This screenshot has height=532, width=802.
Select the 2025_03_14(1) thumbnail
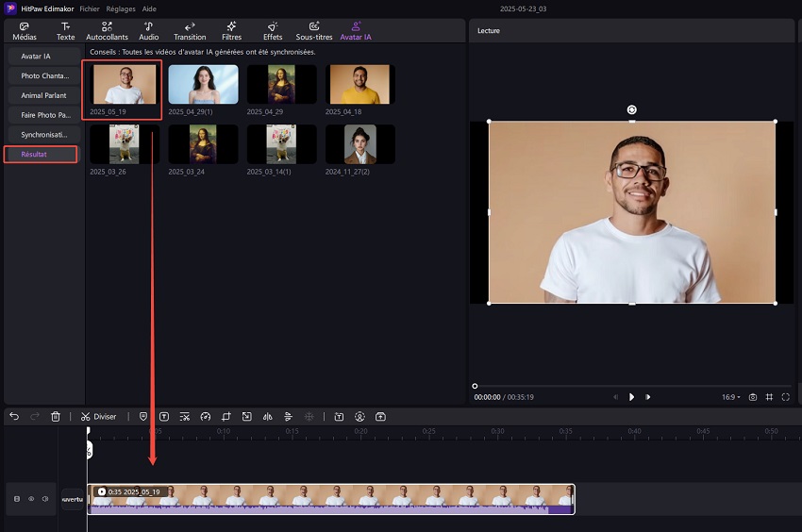coord(282,144)
